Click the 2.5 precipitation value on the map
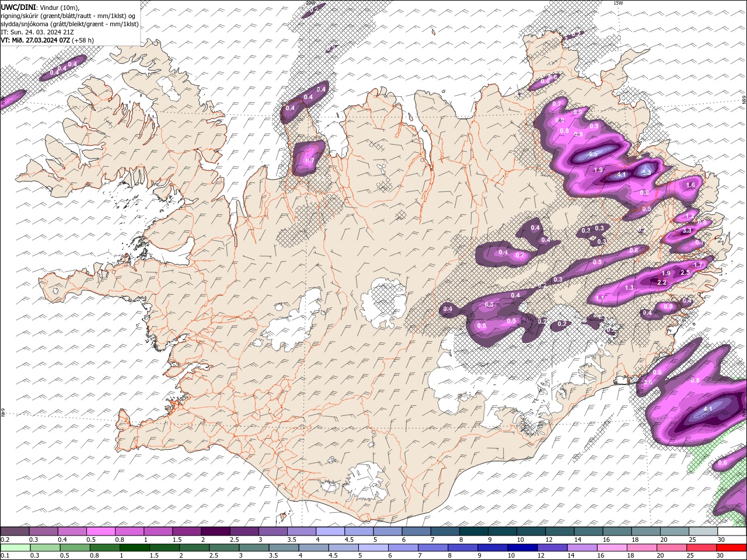747x560 pixels. (685, 272)
